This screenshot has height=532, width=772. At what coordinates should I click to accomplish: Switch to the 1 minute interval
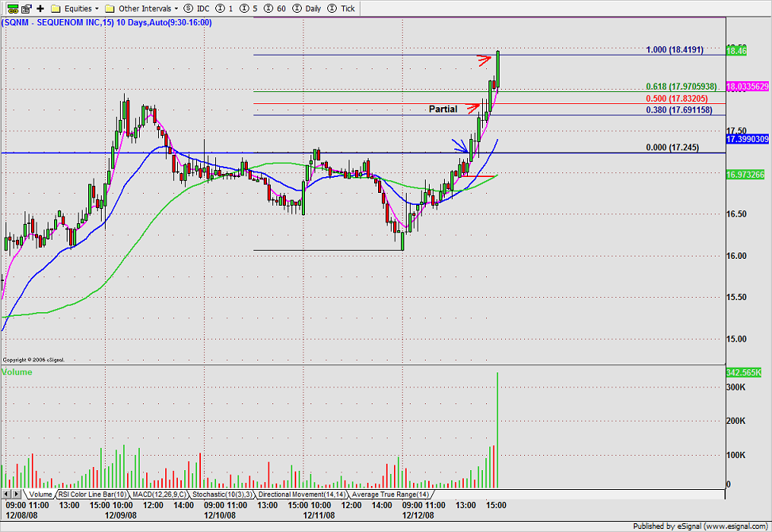225,9
